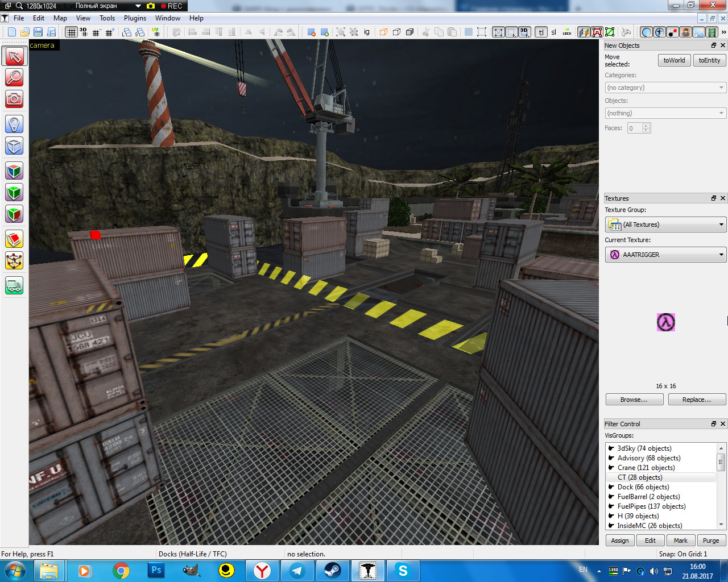Click the green truck tool icon
Image resolution: width=728 pixels, height=582 pixels.
[14, 285]
